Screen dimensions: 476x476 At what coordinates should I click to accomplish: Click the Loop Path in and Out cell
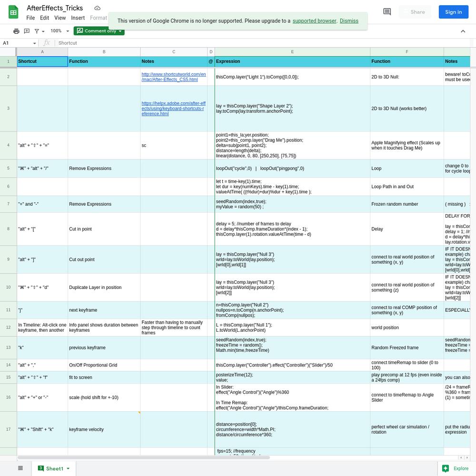407,187
